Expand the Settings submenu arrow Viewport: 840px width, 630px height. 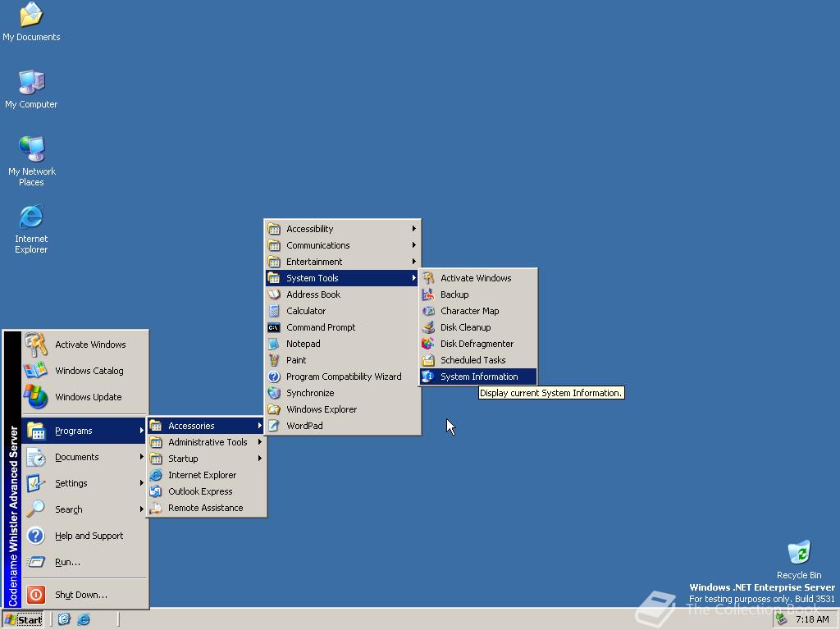pyautogui.click(x=141, y=483)
